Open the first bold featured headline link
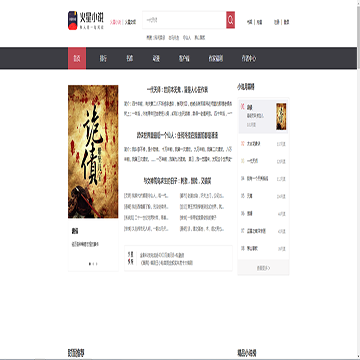This screenshot has width=360, height=360. [178, 90]
